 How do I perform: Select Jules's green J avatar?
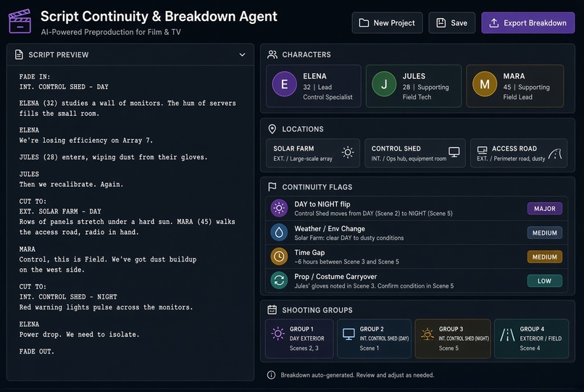(x=384, y=84)
